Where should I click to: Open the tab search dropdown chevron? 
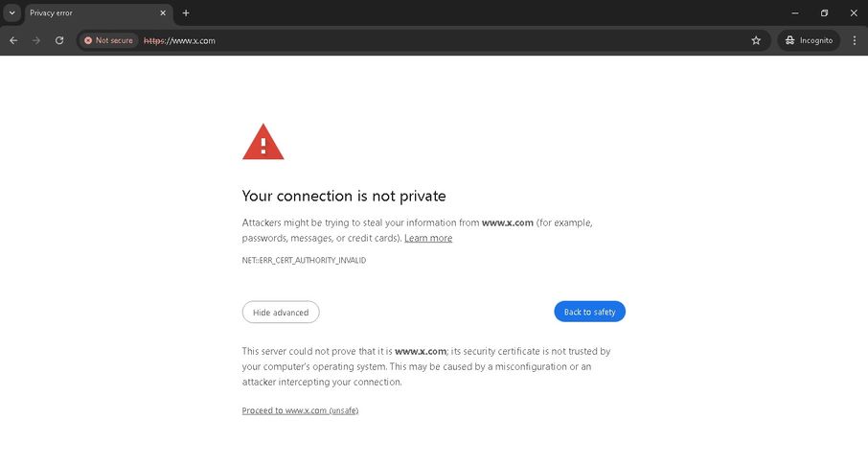(x=11, y=13)
